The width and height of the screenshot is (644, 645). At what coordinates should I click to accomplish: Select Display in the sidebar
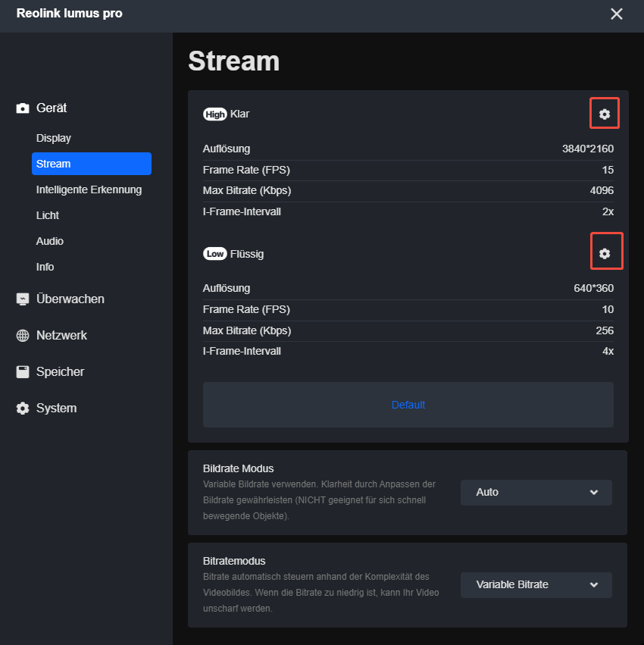click(x=54, y=138)
